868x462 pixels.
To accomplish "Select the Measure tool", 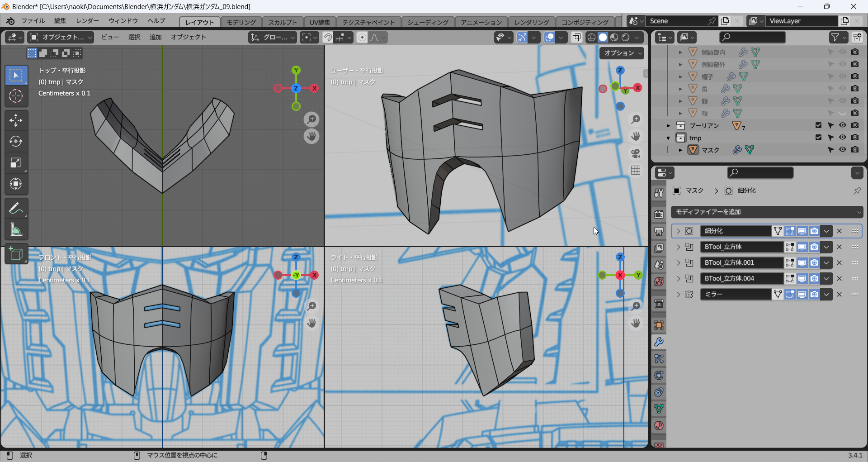I will 16,230.
